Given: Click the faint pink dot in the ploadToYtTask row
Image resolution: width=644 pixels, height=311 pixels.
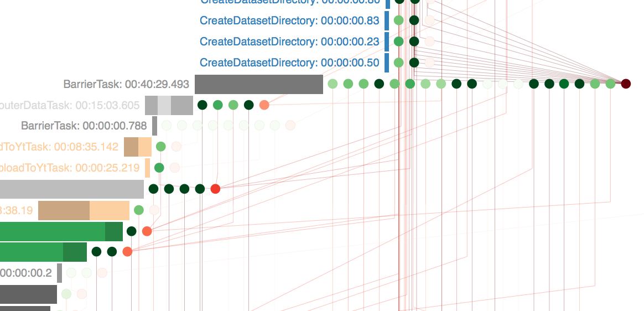Looking at the screenshot, I should coord(174,168).
